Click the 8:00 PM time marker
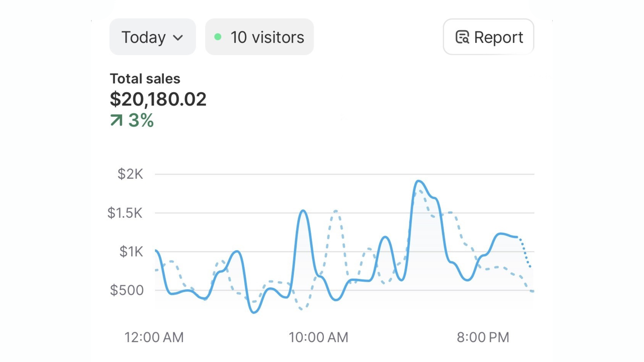 [x=483, y=338]
